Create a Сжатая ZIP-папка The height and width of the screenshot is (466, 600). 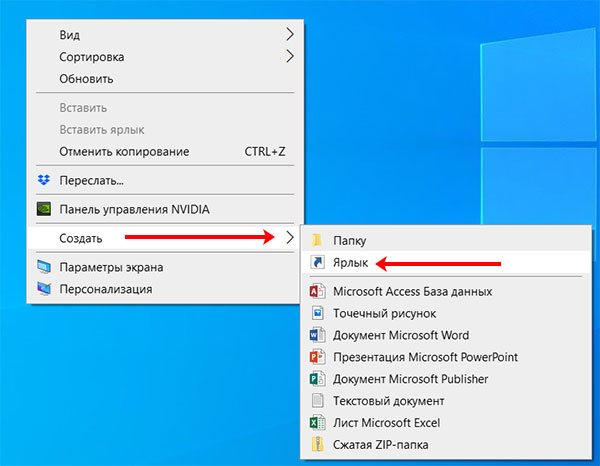point(446,444)
